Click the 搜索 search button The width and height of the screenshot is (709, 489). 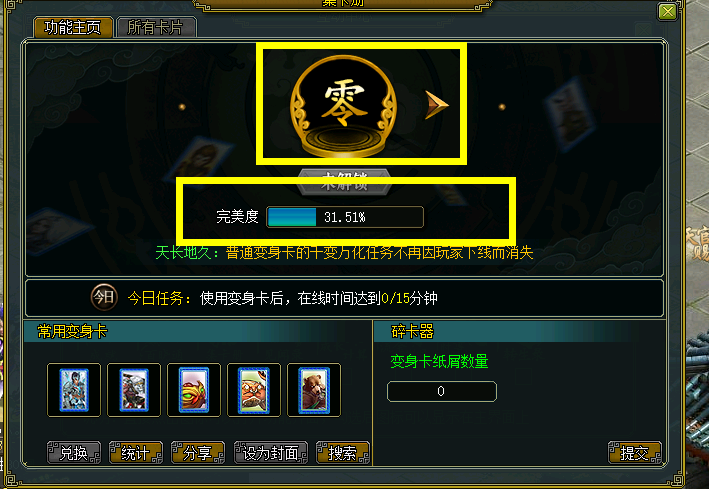tap(343, 452)
